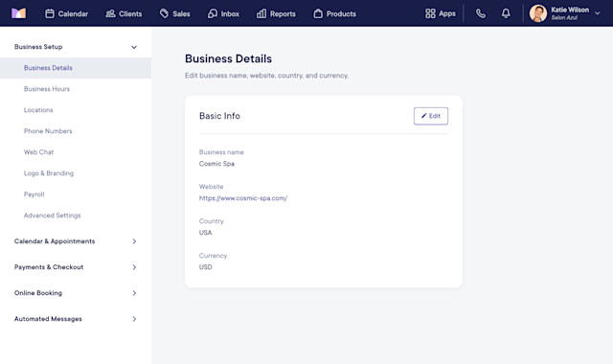613x364 pixels.
Task: Expand the Online Booking section
Action: point(134,293)
